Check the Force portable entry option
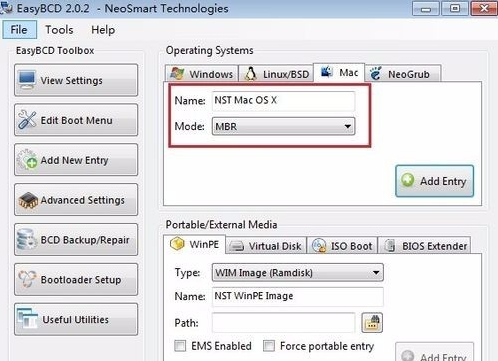 coord(269,346)
